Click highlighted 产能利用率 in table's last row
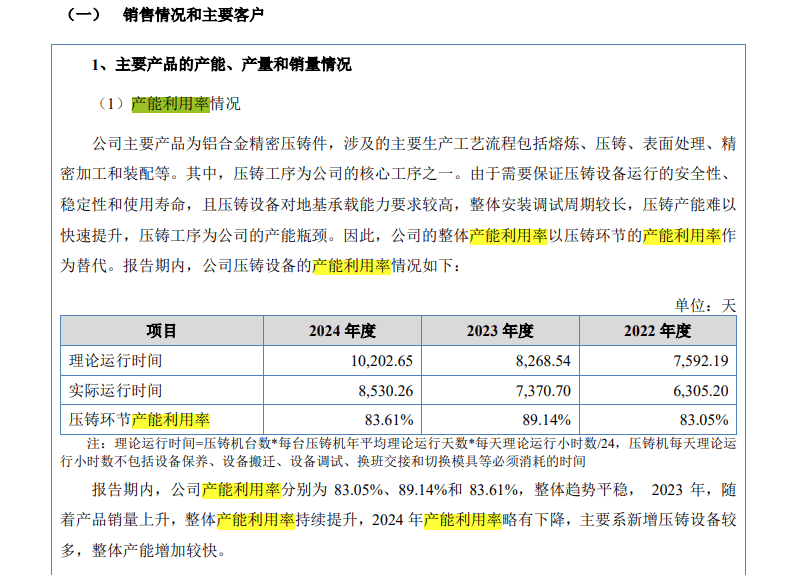 click(x=171, y=419)
